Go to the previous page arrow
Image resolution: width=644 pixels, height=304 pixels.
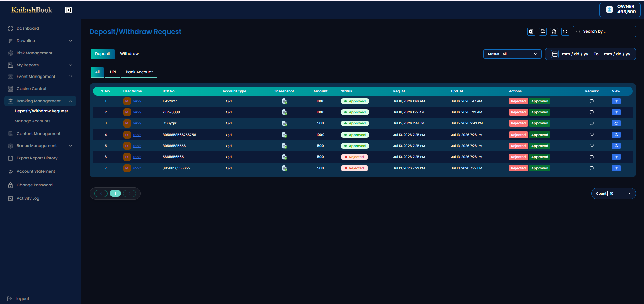tap(101, 193)
